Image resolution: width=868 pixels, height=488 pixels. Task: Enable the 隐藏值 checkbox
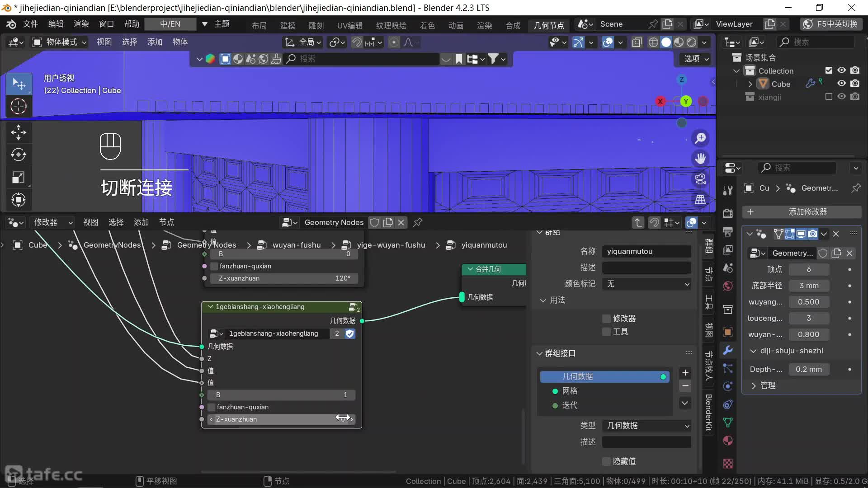(x=607, y=461)
